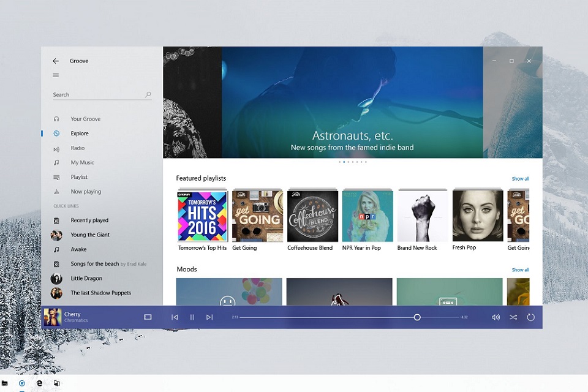This screenshot has width=588, height=392.
Task: Open Awake quick link
Action: pyautogui.click(x=78, y=249)
